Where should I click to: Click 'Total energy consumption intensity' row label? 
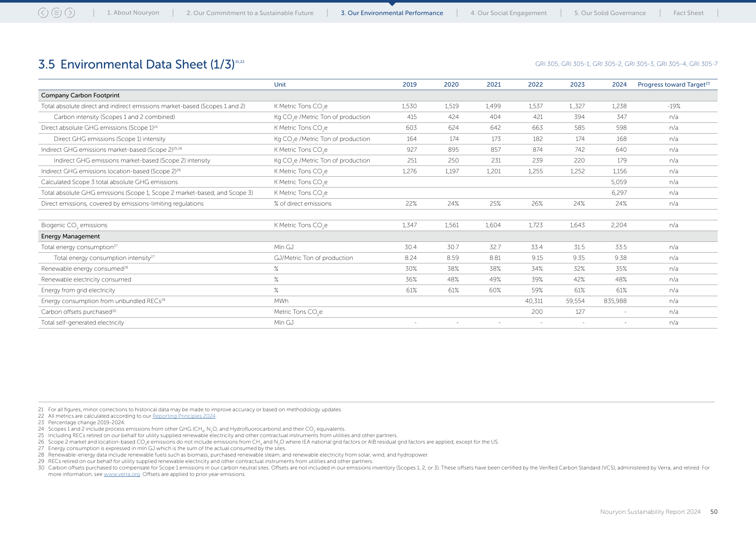(104, 258)
